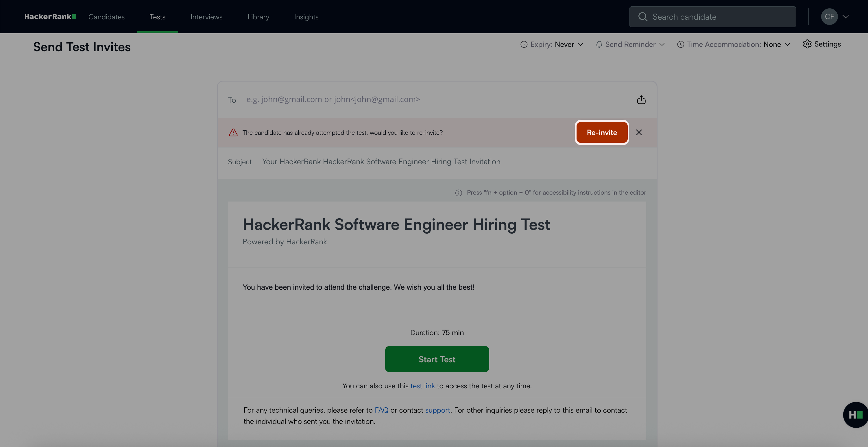Open account menu chevron beside avatar

[x=845, y=16]
